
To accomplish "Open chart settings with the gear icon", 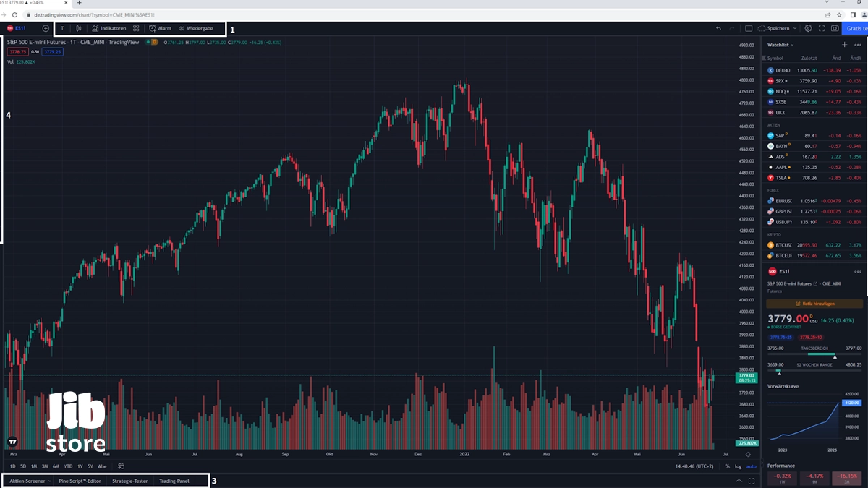I will point(808,28).
